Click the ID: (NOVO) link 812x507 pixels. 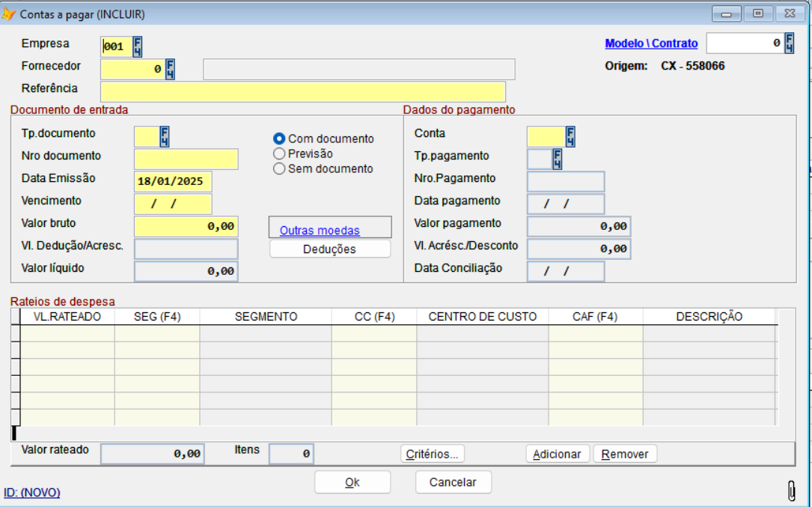click(x=32, y=492)
